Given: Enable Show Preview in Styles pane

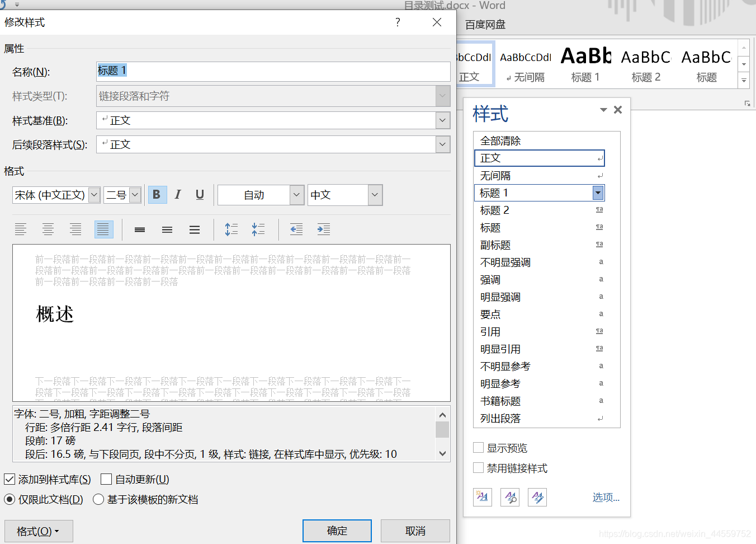Looking at the screenshot, I should pos(479,448).
